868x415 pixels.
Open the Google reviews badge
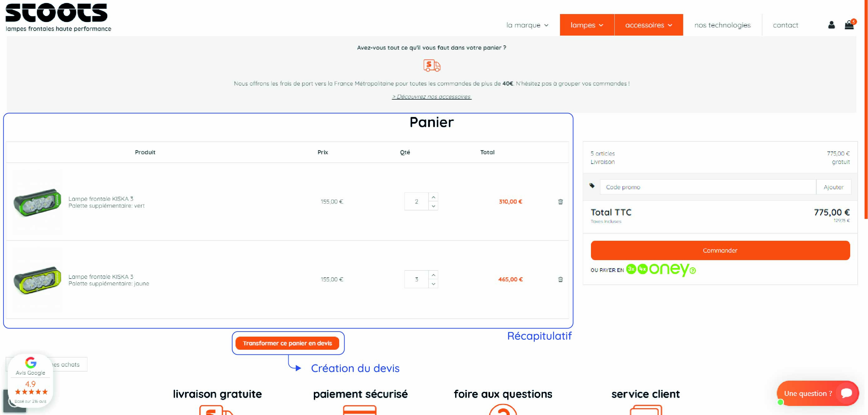[x=30, y=380]
